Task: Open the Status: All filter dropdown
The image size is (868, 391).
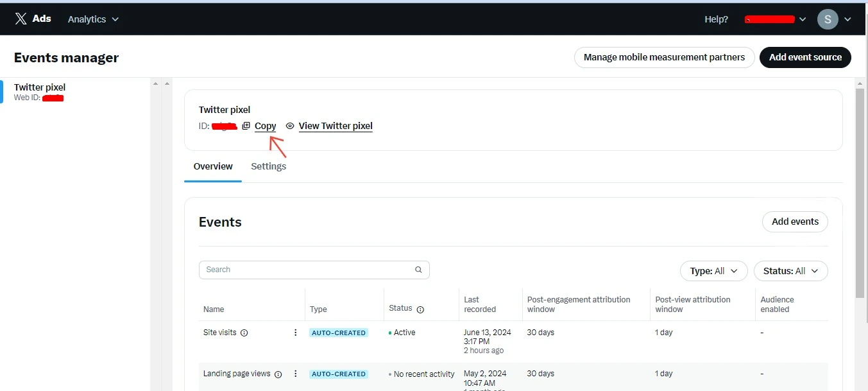Action: click(790, 271)
